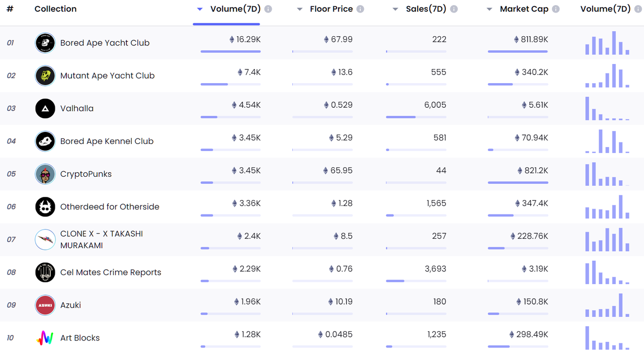Open the Azuki collection link
Image resolution: width=644 pixels, height=352 pixels.
(70, 305)
